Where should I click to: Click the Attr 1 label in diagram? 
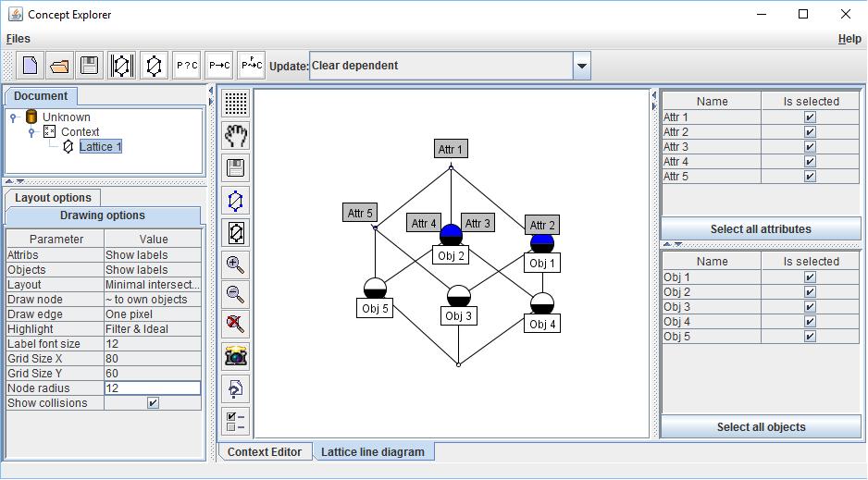pyautogui.click(x=451, y=149)
